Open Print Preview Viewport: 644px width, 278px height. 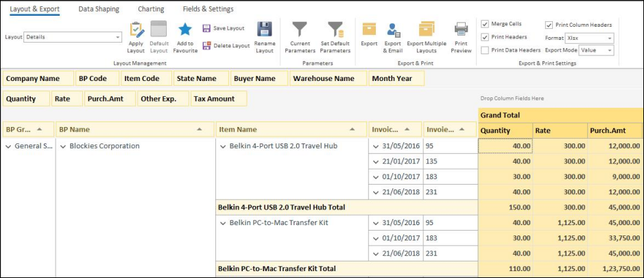click(461, 30)
